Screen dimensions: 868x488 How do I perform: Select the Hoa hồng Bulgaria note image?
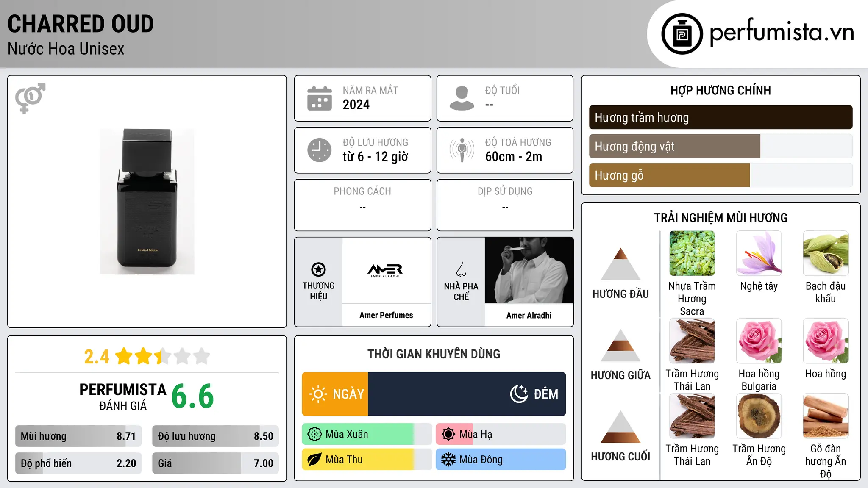click(x=759, y=341)
